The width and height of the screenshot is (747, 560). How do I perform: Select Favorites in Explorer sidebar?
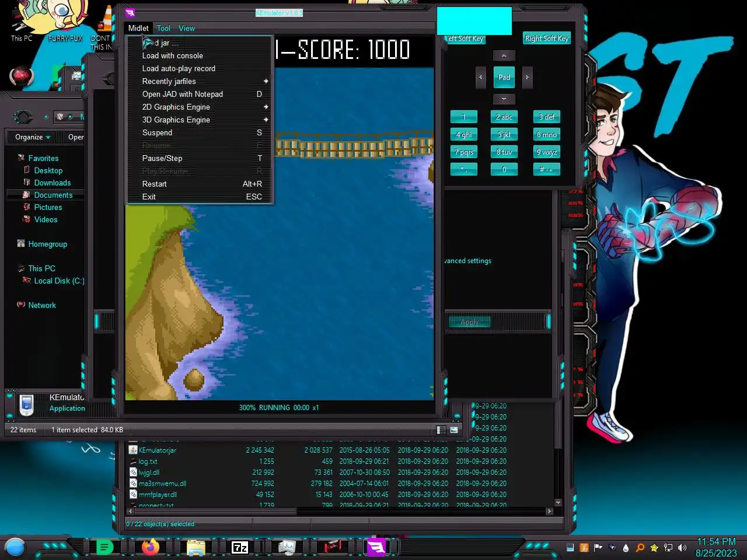tap(43, 158)
